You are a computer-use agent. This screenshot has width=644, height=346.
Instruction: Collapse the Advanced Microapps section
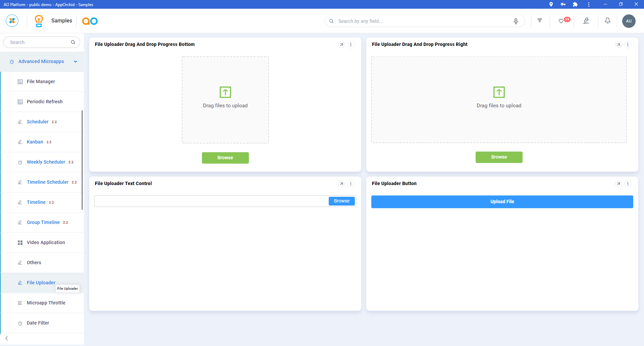point(75,62)
